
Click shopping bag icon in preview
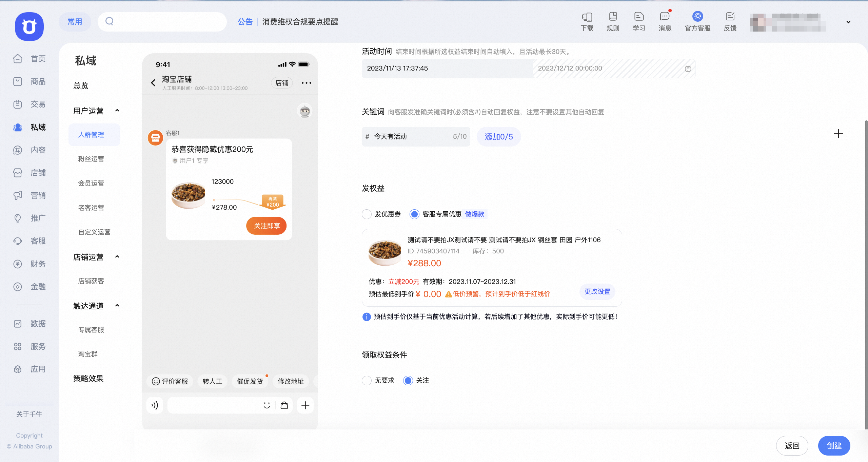(284, 405)
